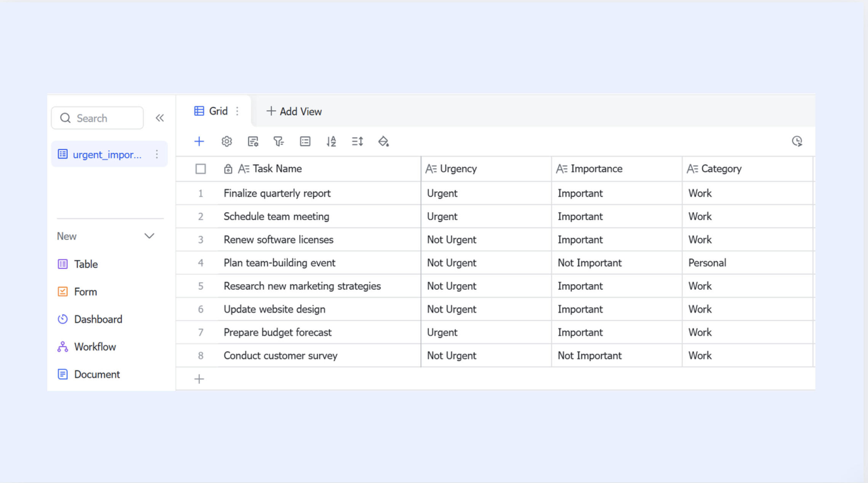Select the 'Prepare budget forecast' cell
The image size is (868, 483).
pos(319,332)
